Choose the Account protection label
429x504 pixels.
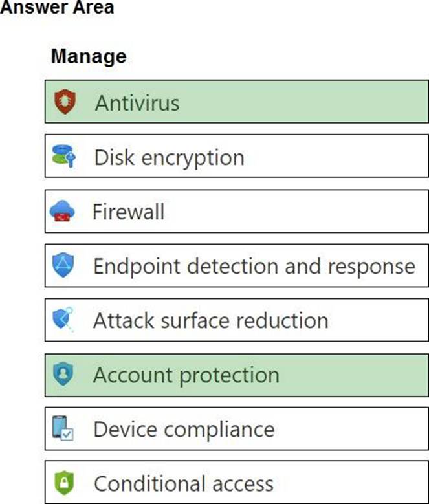pyautogui.click(x=186, y=375)
